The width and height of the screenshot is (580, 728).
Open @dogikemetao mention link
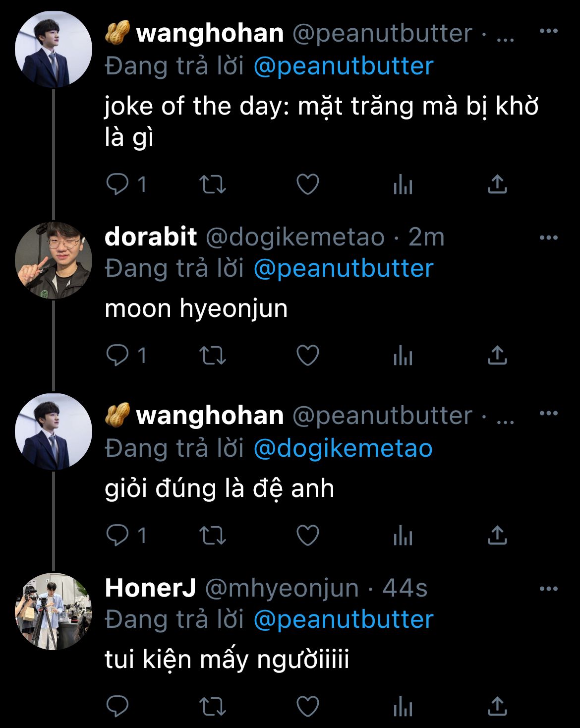pos(343,448)
